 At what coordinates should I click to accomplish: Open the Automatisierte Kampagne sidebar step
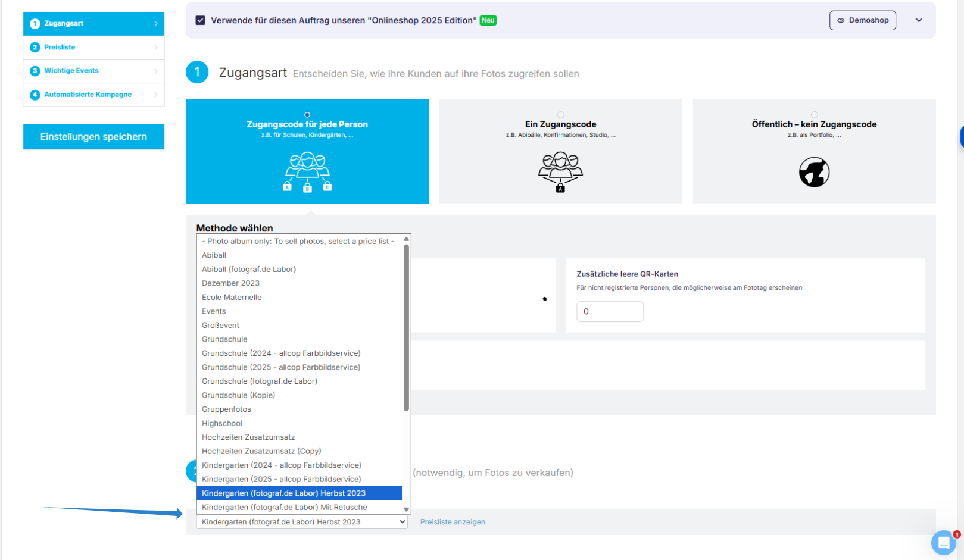[93, 95]
